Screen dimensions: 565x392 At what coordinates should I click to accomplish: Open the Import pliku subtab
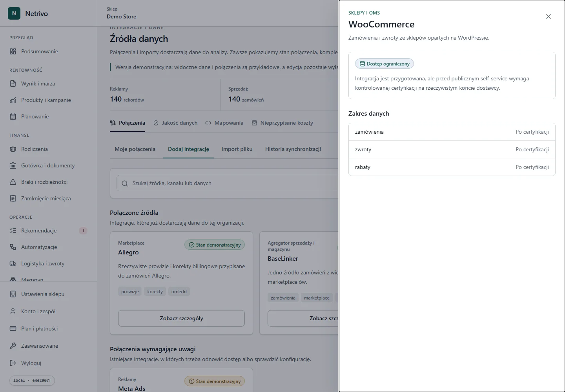coord(237,149)
